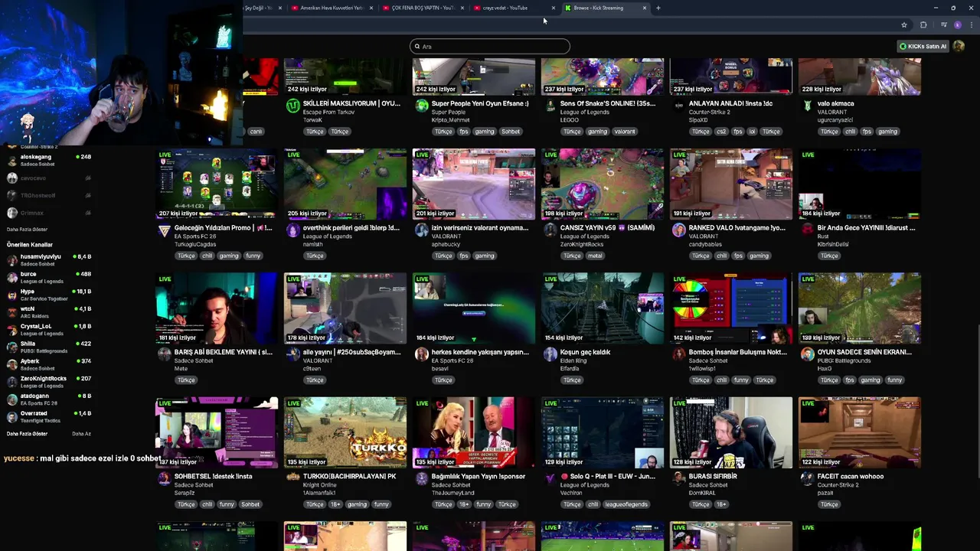Screen dimensions: 980x551
Task: Switch to the Amerikan Hava Kuvvetleri tab
Action: click(332, 8)
